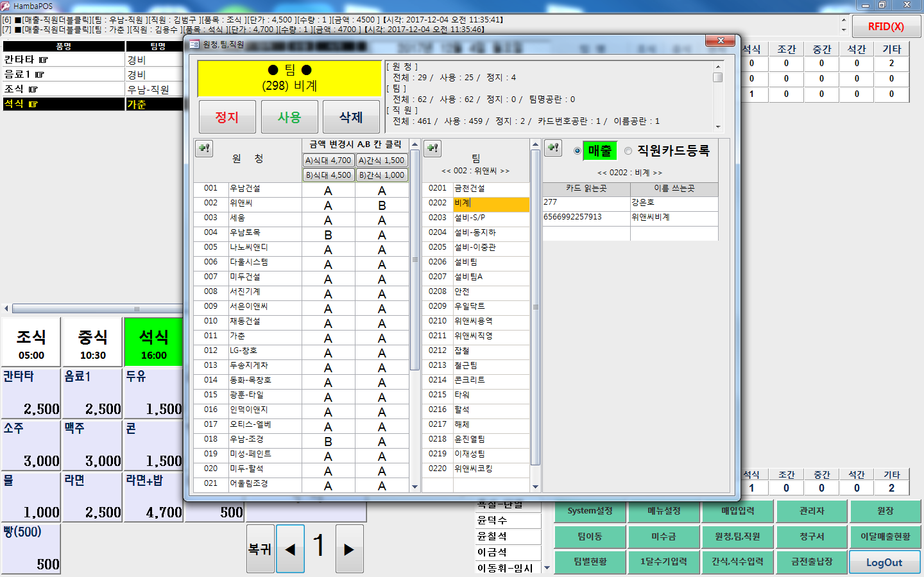Open 원청,팀,직원 menu button

click(738, 537)
